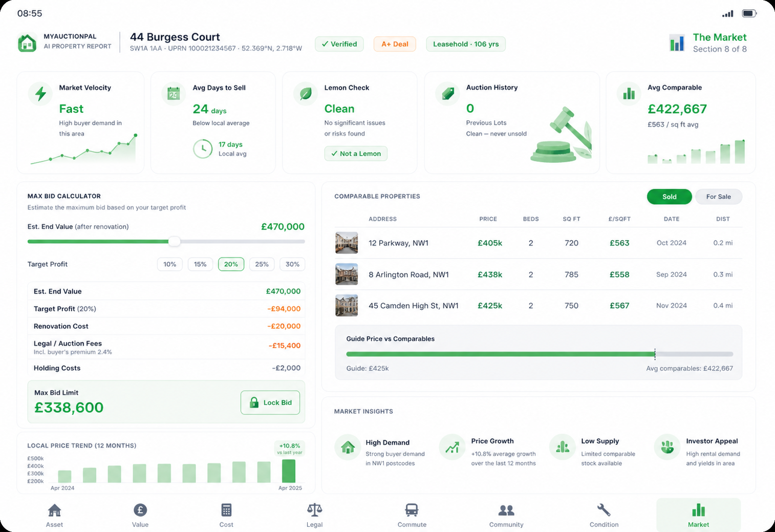Click the Lemon Check leaf icon
Screen dimensions: 775x532
(306, 94)
